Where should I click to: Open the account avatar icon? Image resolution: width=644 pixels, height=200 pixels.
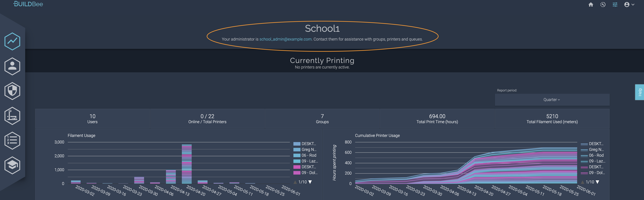coord(627,5)
